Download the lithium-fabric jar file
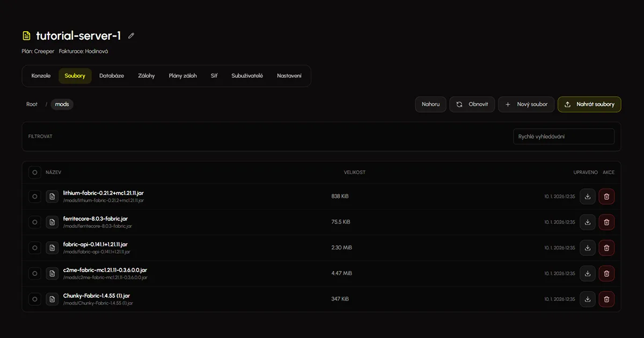 (x=588, y=196)
